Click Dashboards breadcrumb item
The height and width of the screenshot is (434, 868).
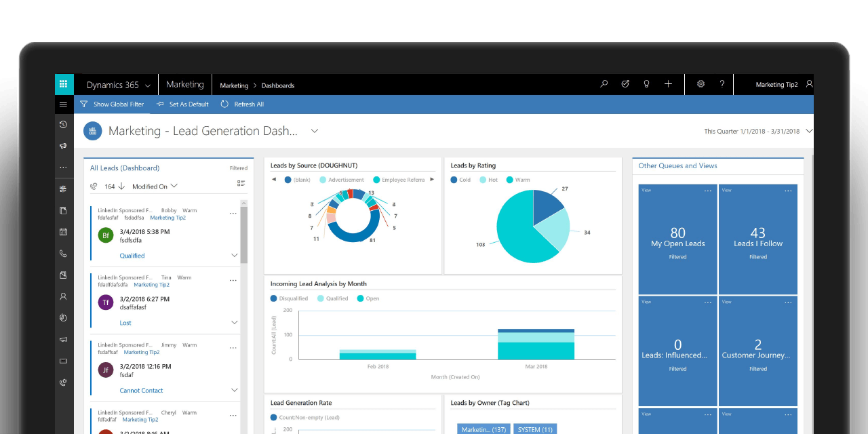tap(278, 85)
